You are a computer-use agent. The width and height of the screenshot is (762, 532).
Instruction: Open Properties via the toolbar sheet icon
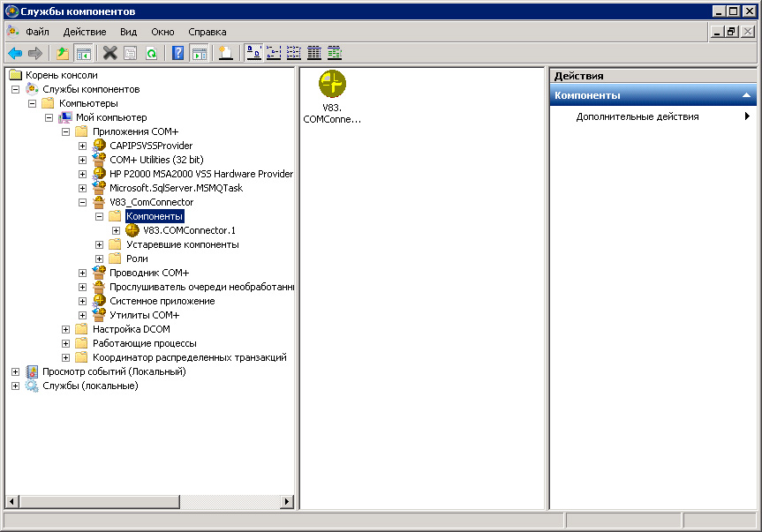click(131, 53)
